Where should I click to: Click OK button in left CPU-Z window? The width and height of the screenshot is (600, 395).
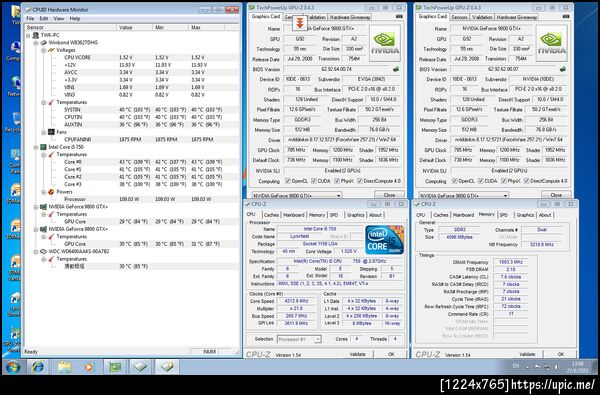tap(391, 354)
